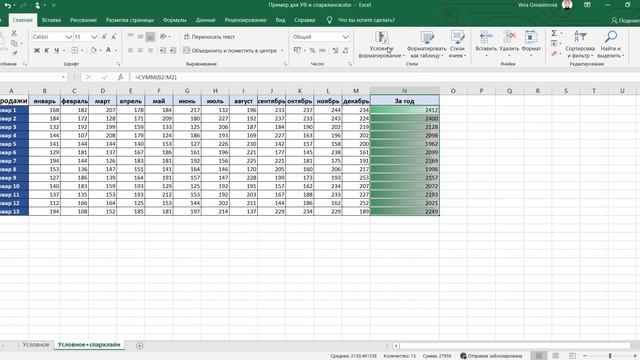This screenshot has height=360, width=640.
Task: Toggle align text right
Action: [150, 50]
